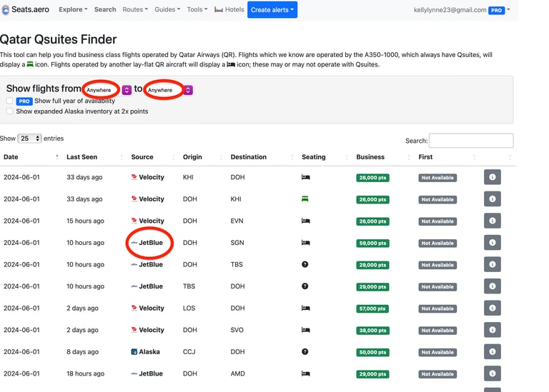Open info for DOH to EVN row

[x=493, y=221]
